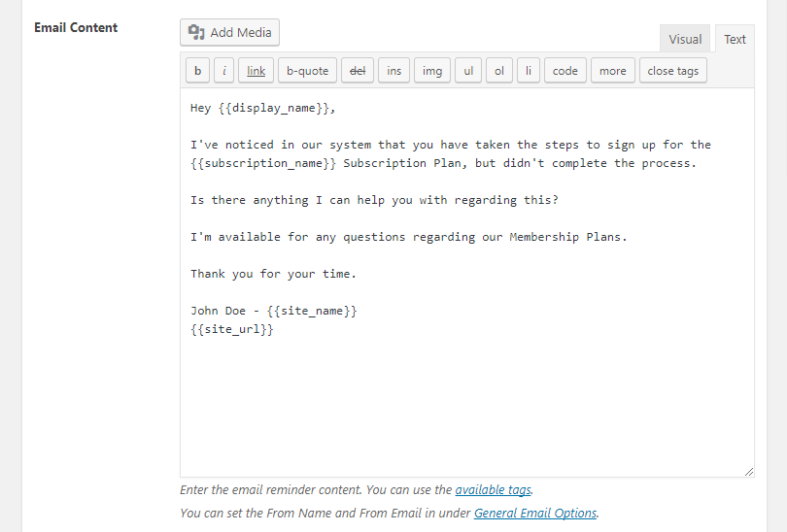The image size is (787, 532).
Task: Click the b-quote toolbar button
Action: (x=308, y=71)
